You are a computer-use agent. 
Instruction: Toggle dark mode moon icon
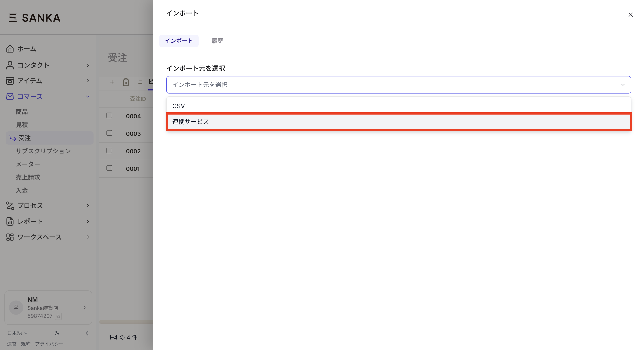[x=57, y=333]
